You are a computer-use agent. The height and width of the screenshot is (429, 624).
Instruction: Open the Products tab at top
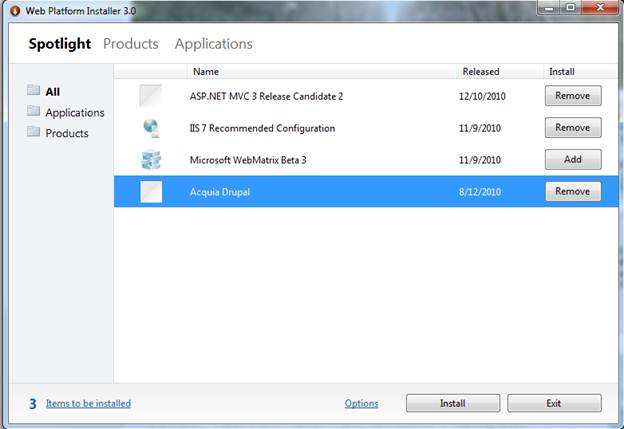pyautogui.click(x=131, y=43)
